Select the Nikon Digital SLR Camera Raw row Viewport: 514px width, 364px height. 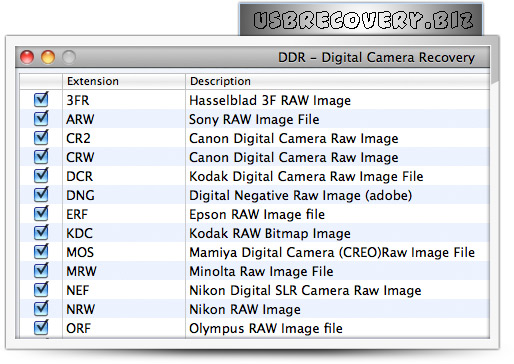[255, 290]
